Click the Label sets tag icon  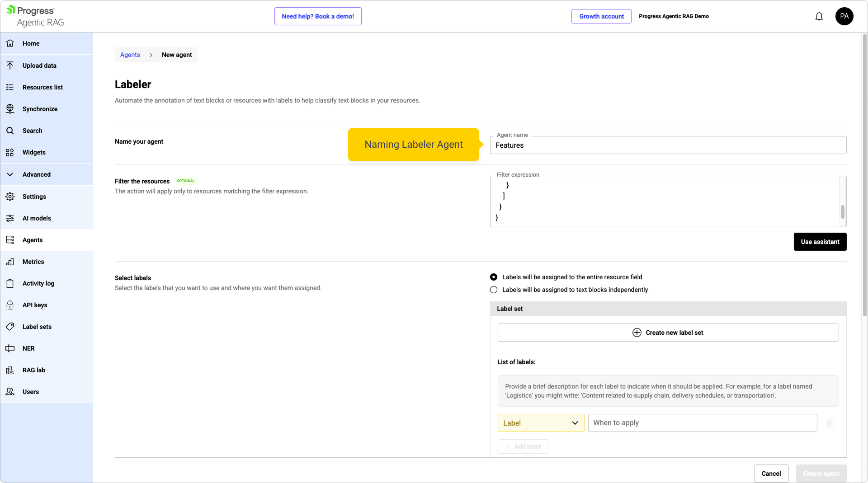pos(10,327)
